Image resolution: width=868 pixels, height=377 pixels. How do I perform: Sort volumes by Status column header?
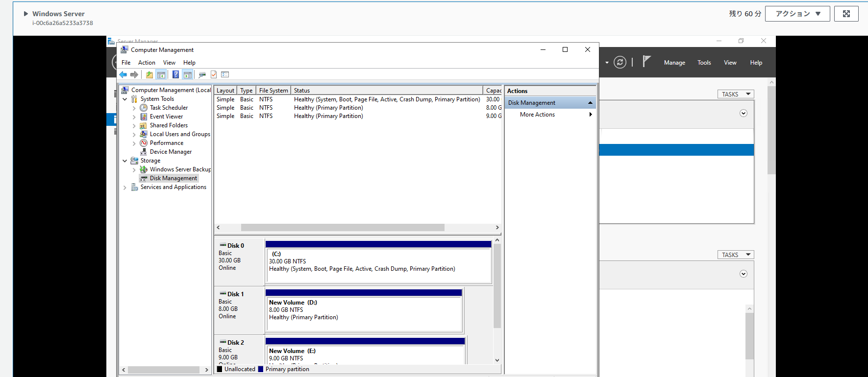click(387, 91)
